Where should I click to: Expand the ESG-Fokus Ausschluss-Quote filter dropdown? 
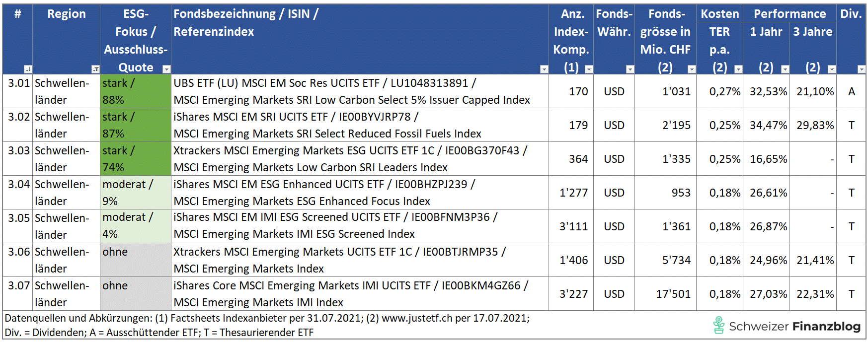point(166,69)
